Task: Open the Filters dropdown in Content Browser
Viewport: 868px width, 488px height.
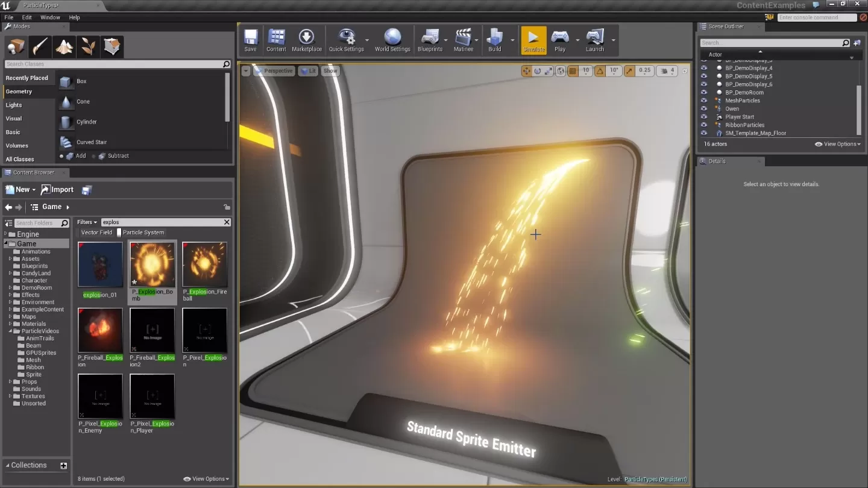Action: [87, 222]
